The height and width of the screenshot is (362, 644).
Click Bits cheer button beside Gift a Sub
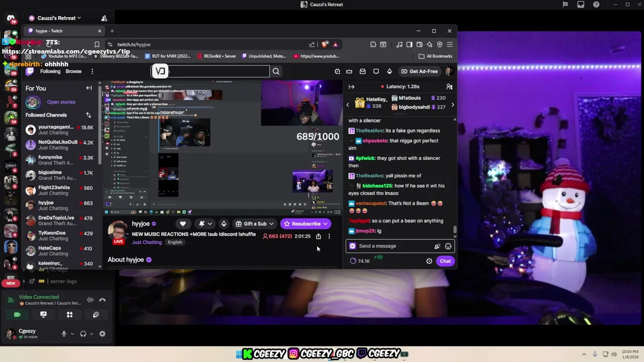point(223,224)
